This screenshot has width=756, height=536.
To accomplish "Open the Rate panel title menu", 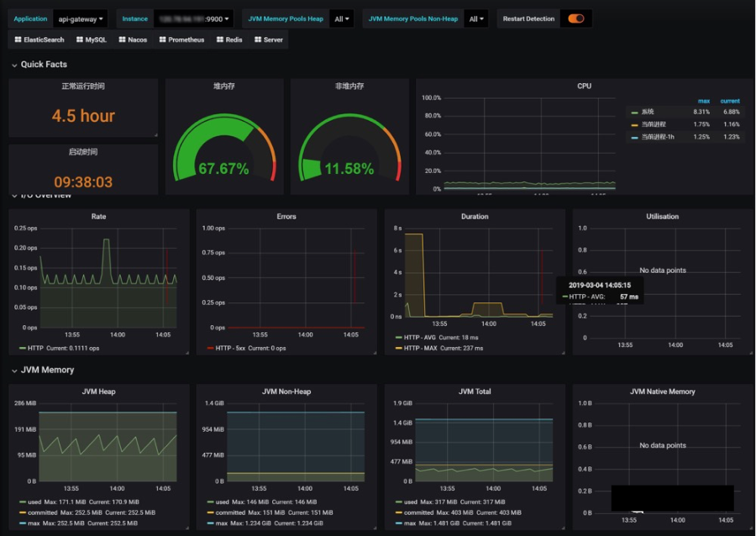I will click(98, 217).
